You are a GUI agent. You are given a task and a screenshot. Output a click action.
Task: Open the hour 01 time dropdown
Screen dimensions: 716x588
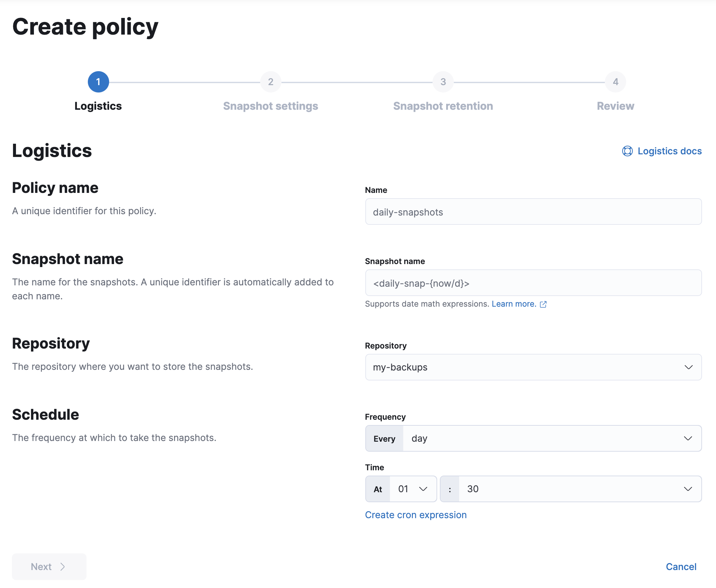pos(412,489)
